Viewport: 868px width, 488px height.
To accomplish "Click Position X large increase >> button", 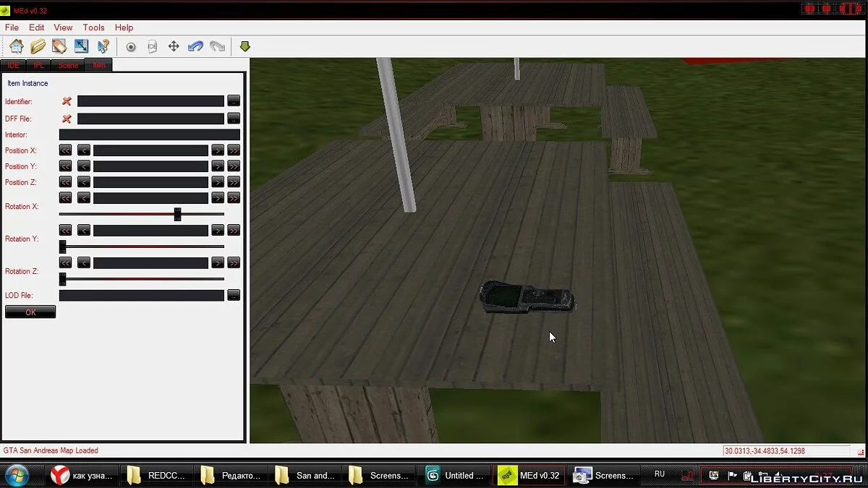I will point(233,150).
